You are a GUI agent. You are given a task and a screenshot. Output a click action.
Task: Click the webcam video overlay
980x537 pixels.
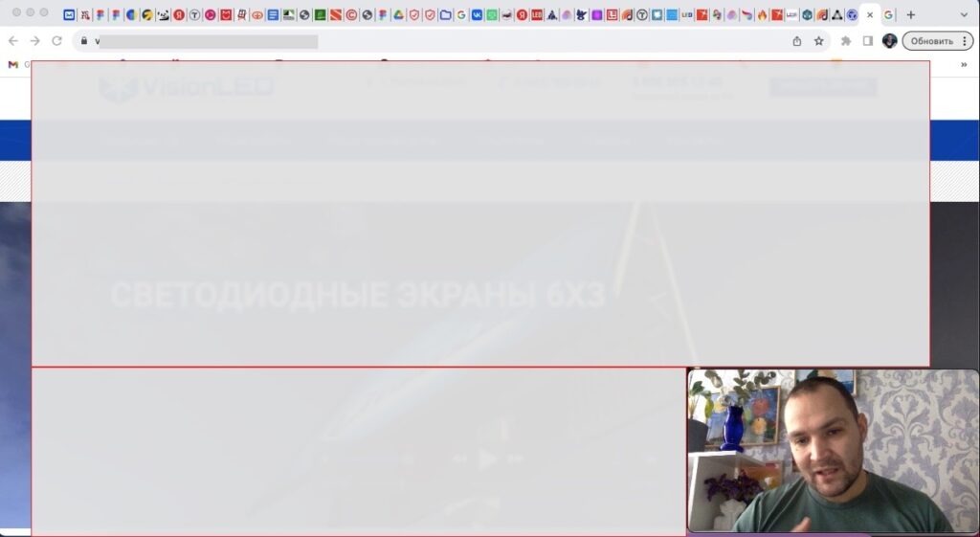(x=834, y=451)
